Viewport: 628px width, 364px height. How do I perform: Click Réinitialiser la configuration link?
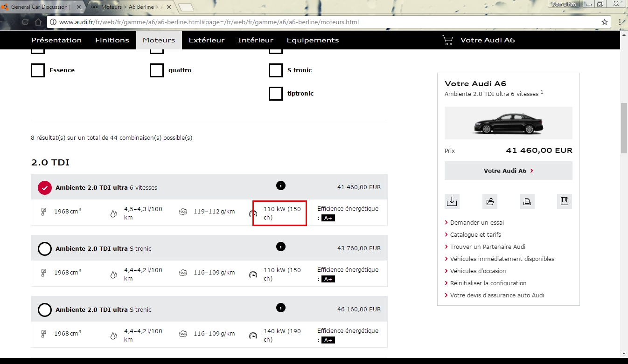[x=488, y=283]
